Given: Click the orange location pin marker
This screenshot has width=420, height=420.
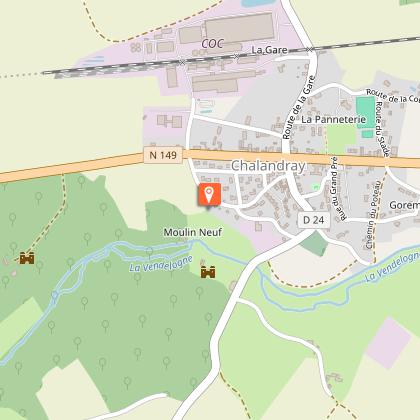Looking at the screenshot, I should click(209, 194).
